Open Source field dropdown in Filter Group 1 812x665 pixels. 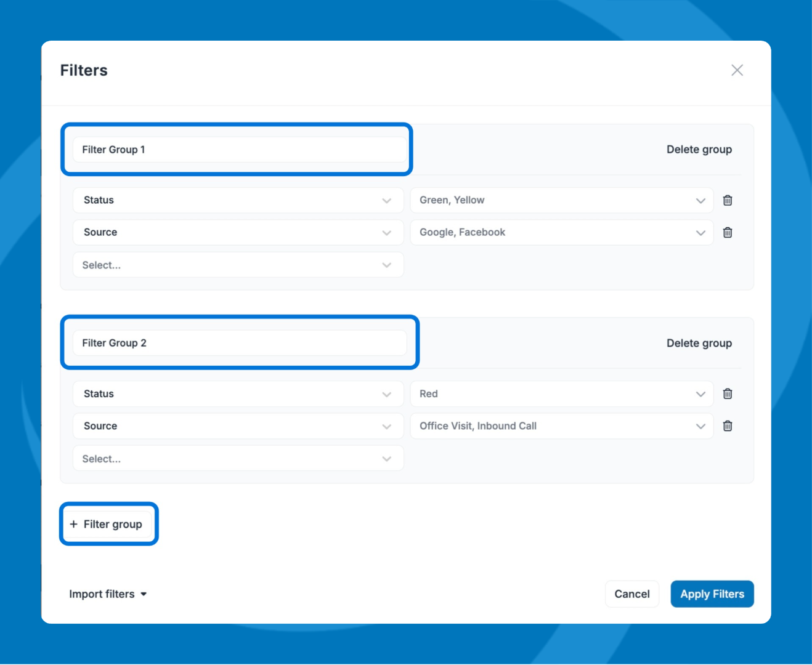[238, 233]
